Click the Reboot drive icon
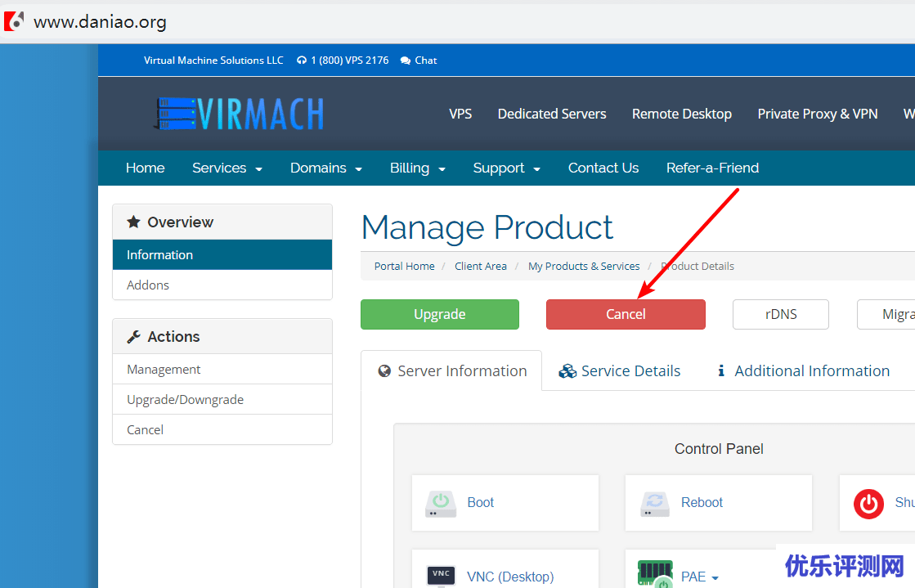Image resolution: width=915 pixels, height=588 pixels. pos(655,503)
